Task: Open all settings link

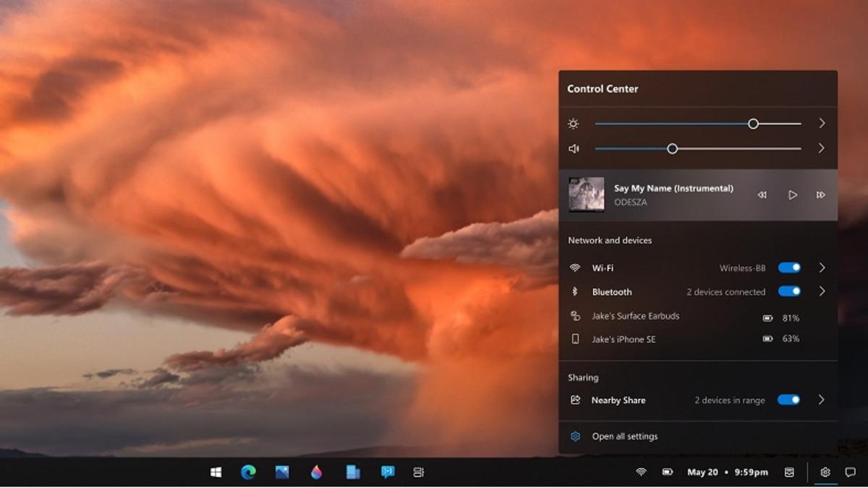Action: tap(624, 437)
